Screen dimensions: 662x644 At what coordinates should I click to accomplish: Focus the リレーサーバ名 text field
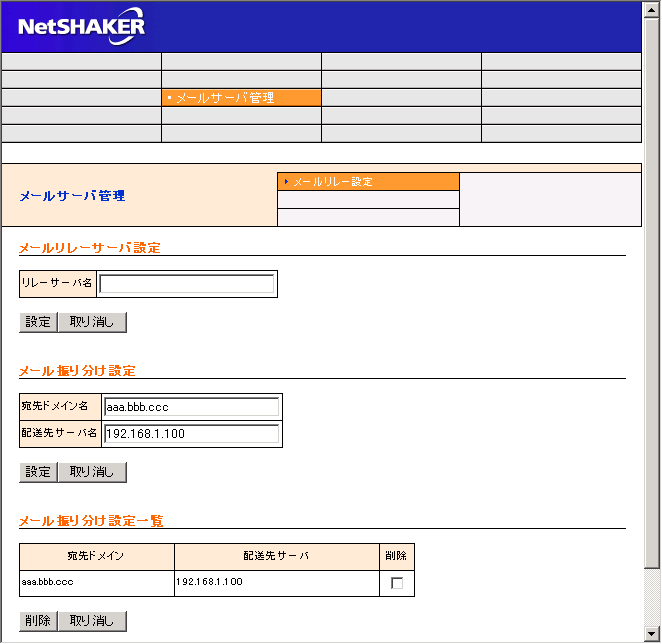click(x=186, y=284)
